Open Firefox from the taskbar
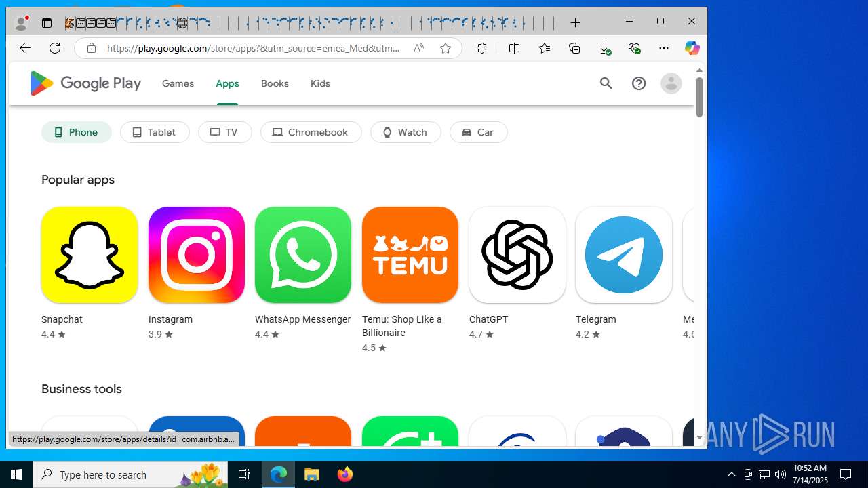 coord(345,474)
